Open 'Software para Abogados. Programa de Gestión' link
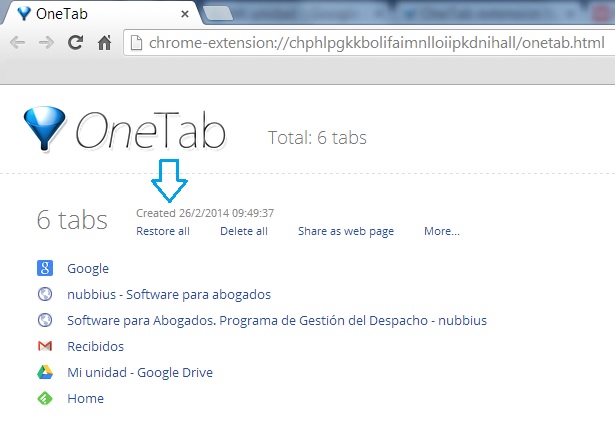This screenshot has height=439, width=615. pyautogui.click(x=277, y=321)
